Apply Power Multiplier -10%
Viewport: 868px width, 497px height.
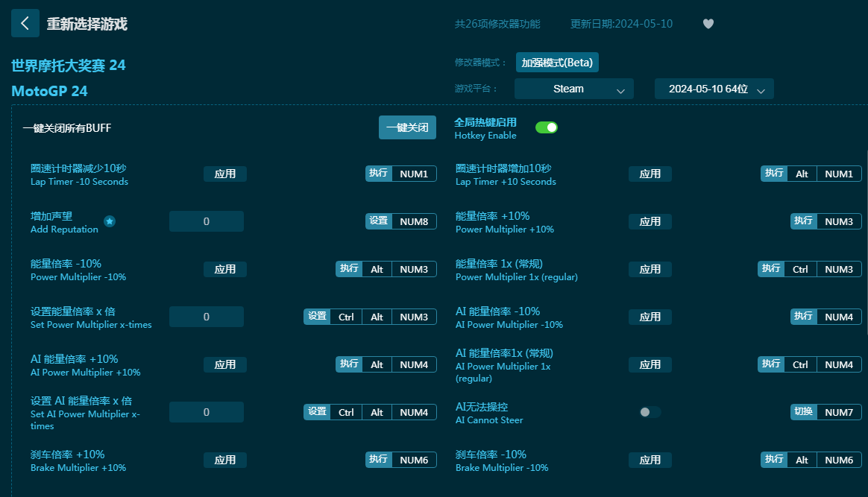point(224,269)
